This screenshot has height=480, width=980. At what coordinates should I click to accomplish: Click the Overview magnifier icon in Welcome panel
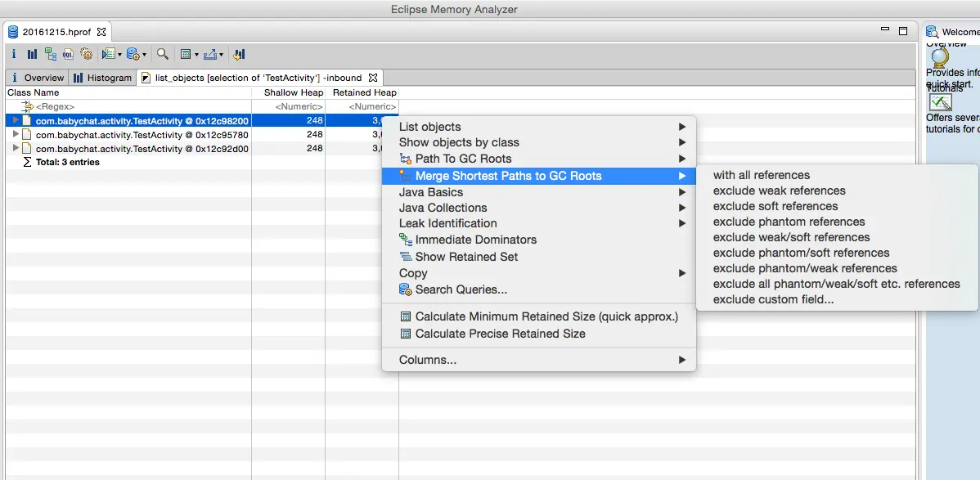[939, 58]
